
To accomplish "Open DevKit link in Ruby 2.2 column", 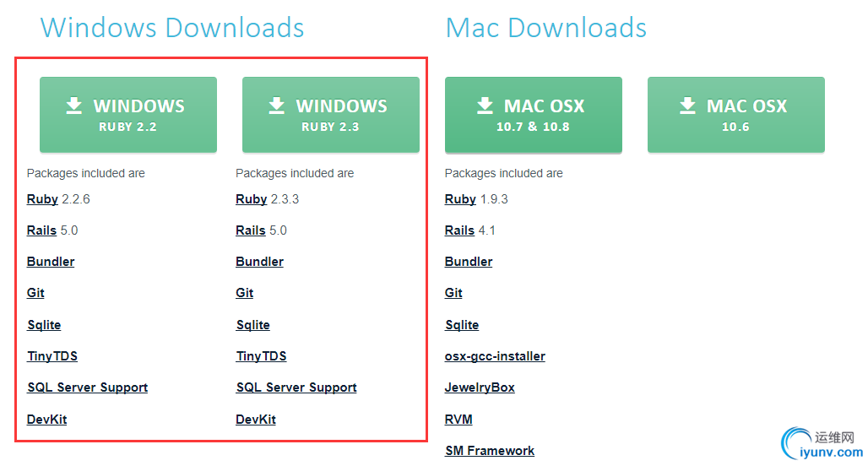I will [47, 420].
